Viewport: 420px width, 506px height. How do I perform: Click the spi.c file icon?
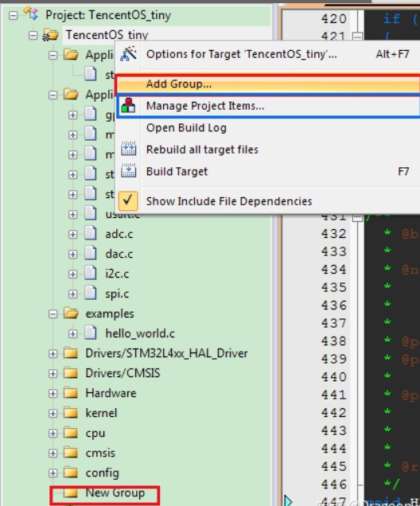point(91,293)
